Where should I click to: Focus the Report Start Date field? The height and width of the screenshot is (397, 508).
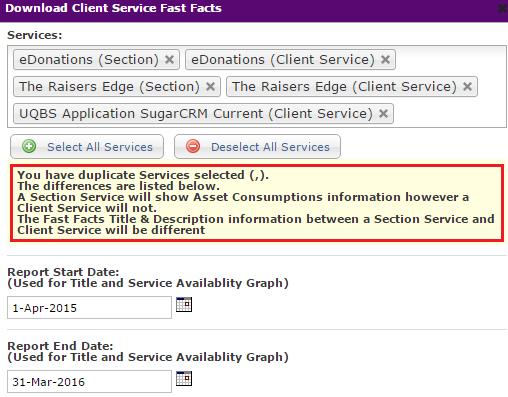89,308
